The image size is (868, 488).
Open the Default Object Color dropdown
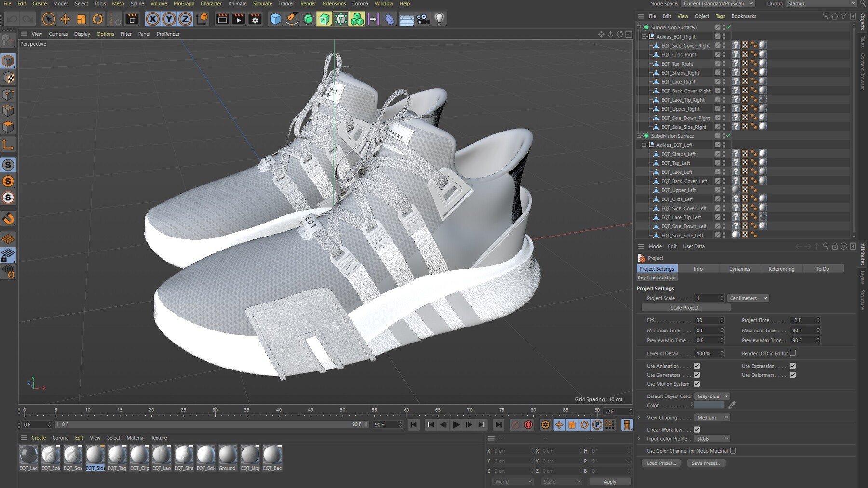pyautogui.click(x=712, y=396)
